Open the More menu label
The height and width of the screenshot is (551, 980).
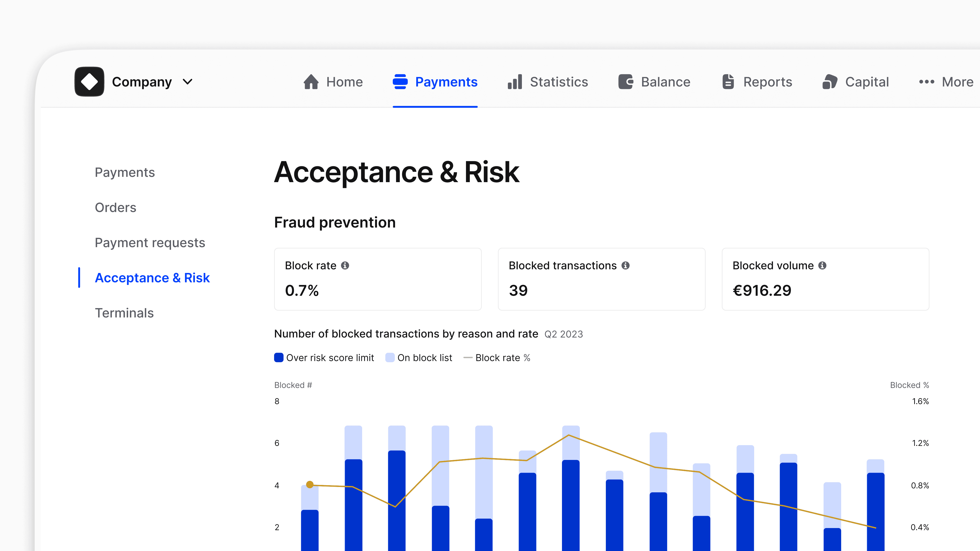coord(958,82)
